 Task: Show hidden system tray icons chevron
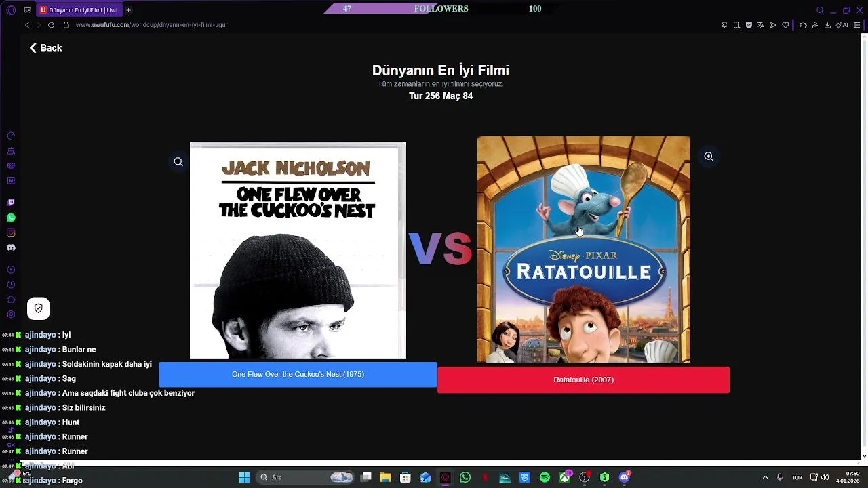[x=765, y=477]
